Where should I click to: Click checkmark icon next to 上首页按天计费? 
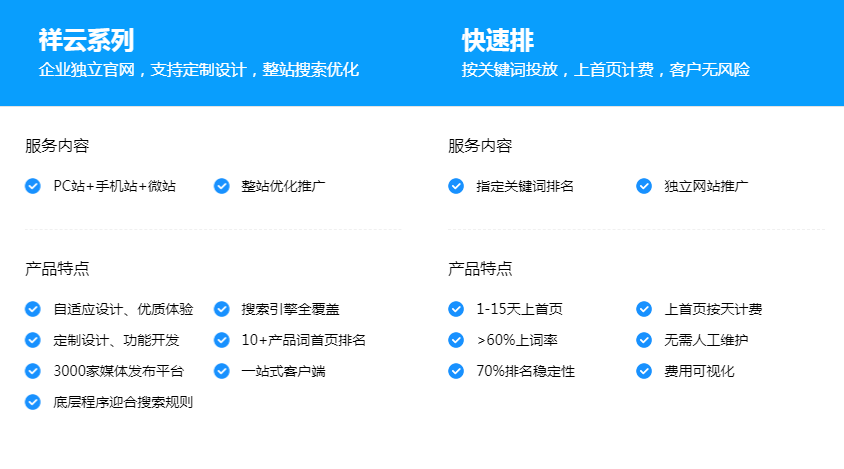[x=644, y=309]
